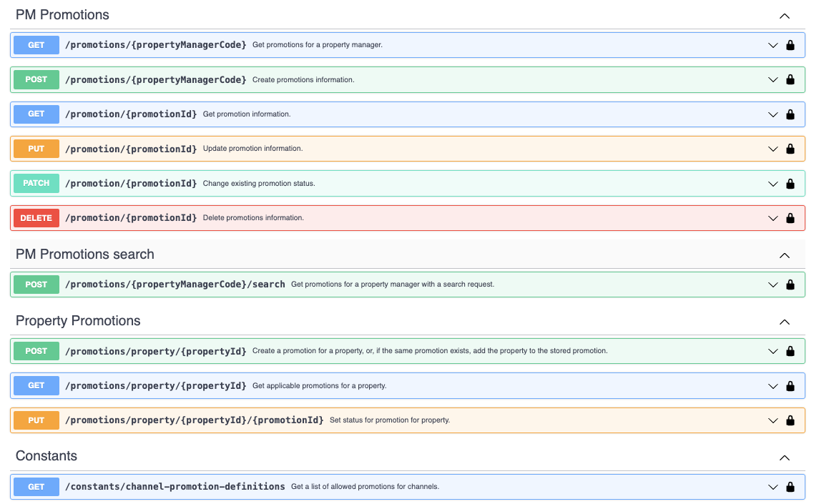This screenshot has height=504, width=824.
Task: Click lock icon on channel-promotion-definitions row
Action: pyautogui.click(x=790, y=487)
